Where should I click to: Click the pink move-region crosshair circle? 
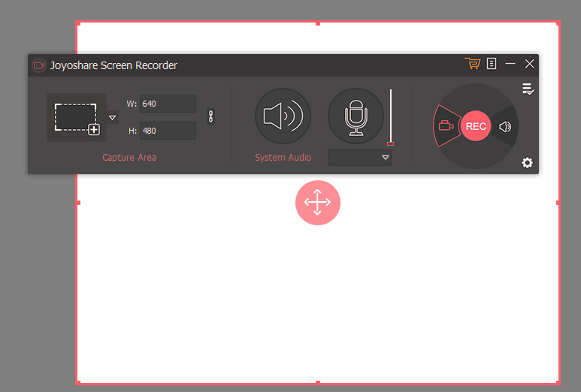click(317, 203)
